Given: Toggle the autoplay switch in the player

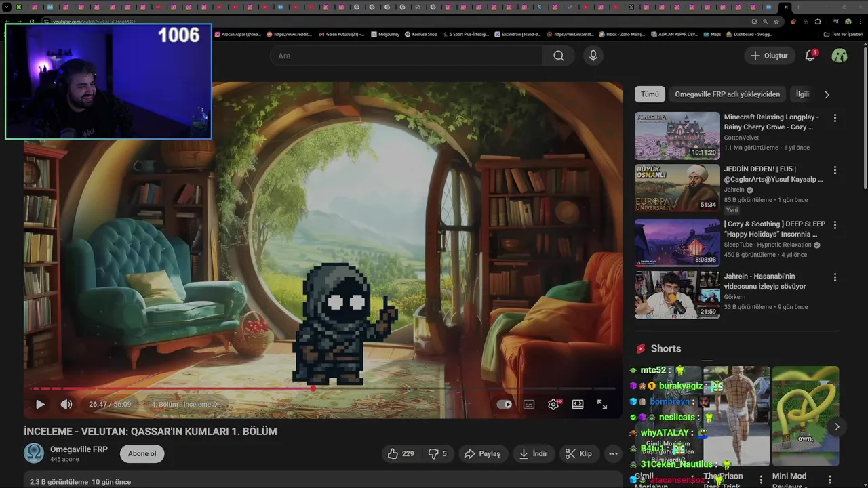Looking at the screenshot, I should (x=505, y=404).
